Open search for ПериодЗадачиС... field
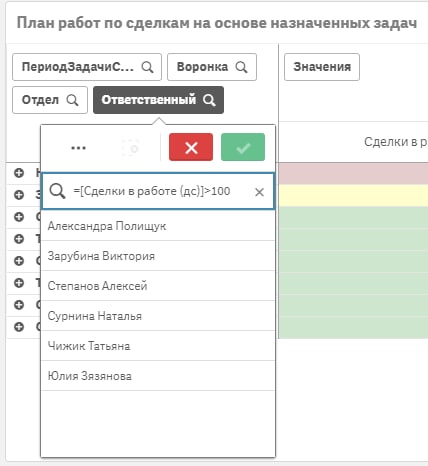 point(147,67)
